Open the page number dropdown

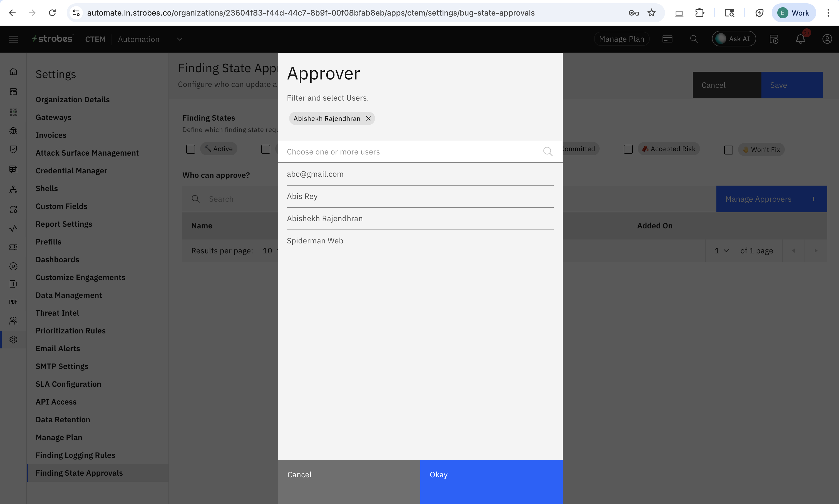coord(722,251)
